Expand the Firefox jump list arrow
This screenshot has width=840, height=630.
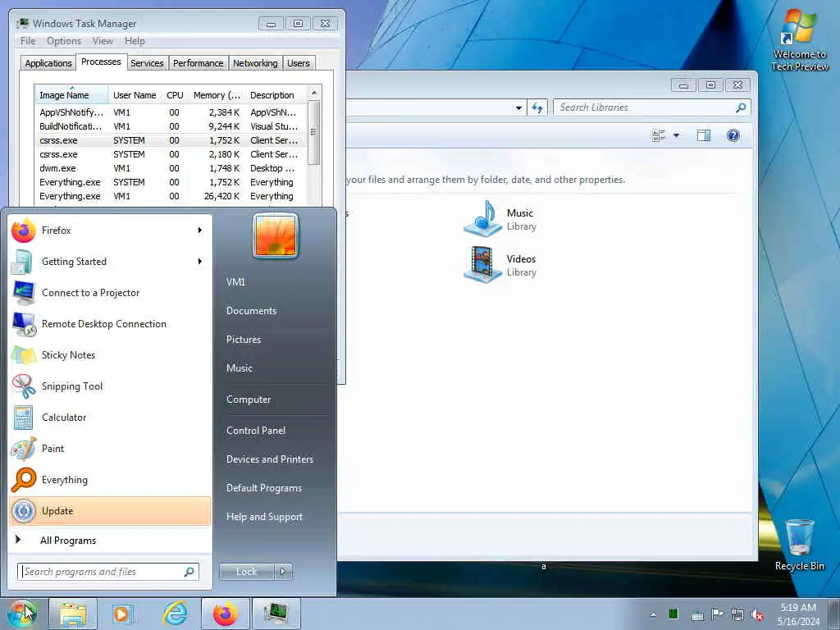(x=200, y=231)
